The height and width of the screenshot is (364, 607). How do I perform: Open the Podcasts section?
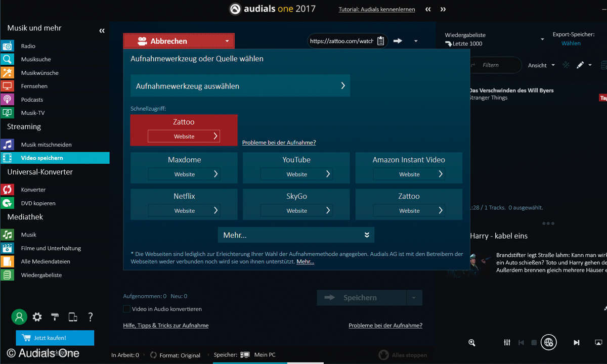click(32, 100)
